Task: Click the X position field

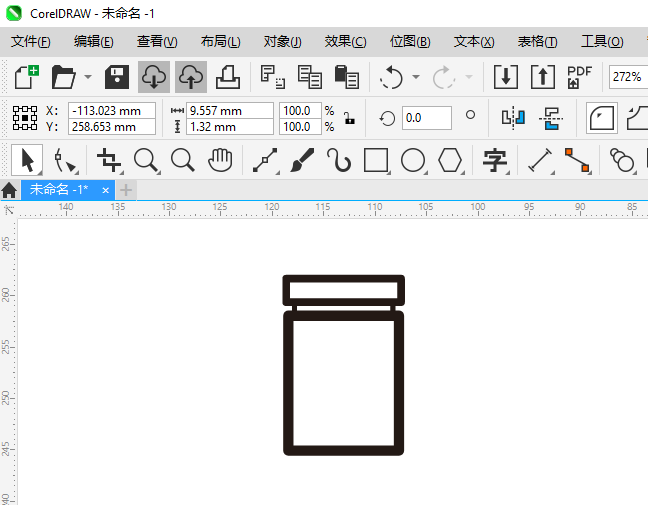Action: [112, 111]
